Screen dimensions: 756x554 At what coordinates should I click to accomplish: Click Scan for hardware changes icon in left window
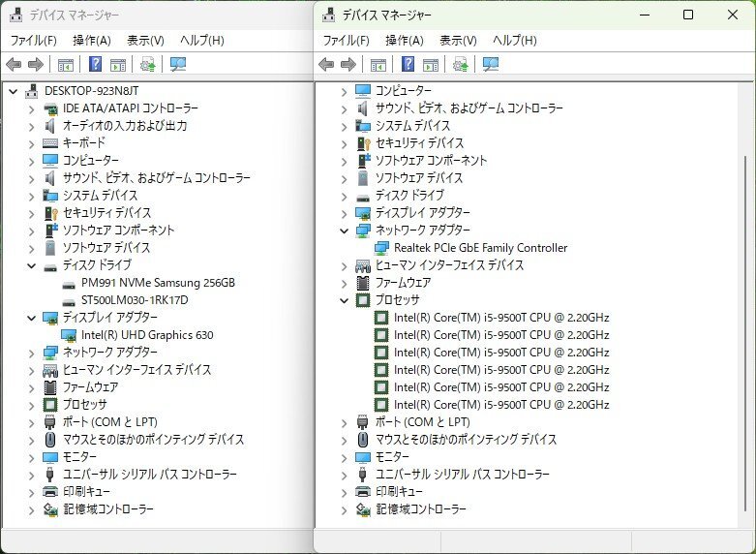point(178,64)
